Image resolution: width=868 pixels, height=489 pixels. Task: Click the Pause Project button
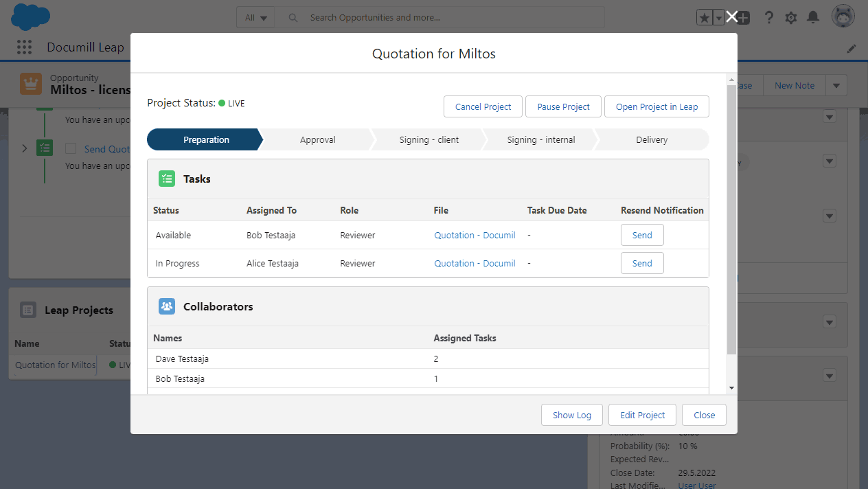pyautogui.click(x=563, y=106)
